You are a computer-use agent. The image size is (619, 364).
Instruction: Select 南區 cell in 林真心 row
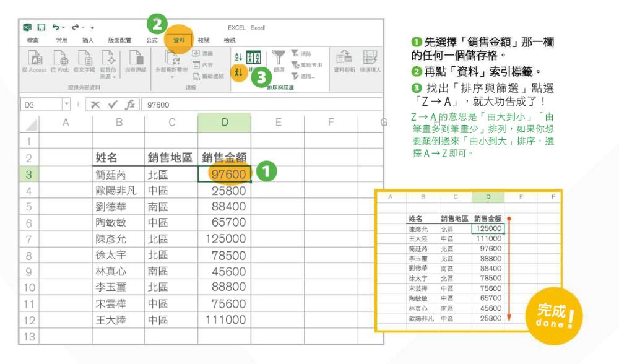[x=171, y=271]
